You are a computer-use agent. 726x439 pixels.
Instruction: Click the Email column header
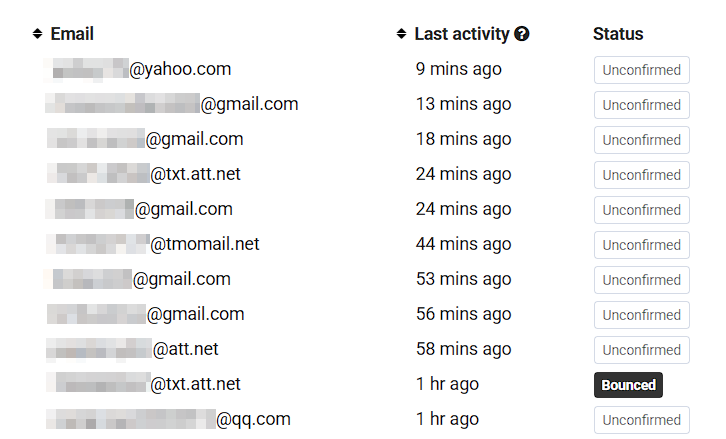(x=72, y=34)
